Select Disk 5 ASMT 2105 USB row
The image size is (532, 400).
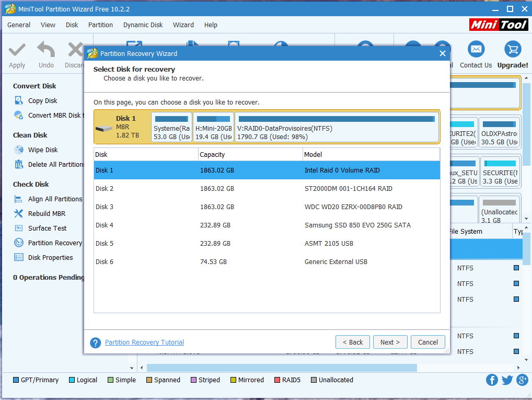(x=267, y=244)
